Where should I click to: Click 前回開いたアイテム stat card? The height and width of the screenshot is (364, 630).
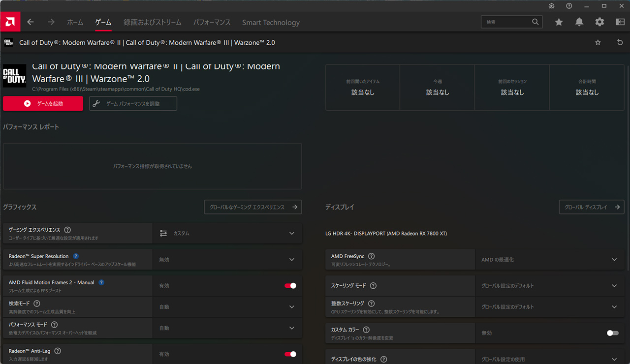[x=363, y=87]
